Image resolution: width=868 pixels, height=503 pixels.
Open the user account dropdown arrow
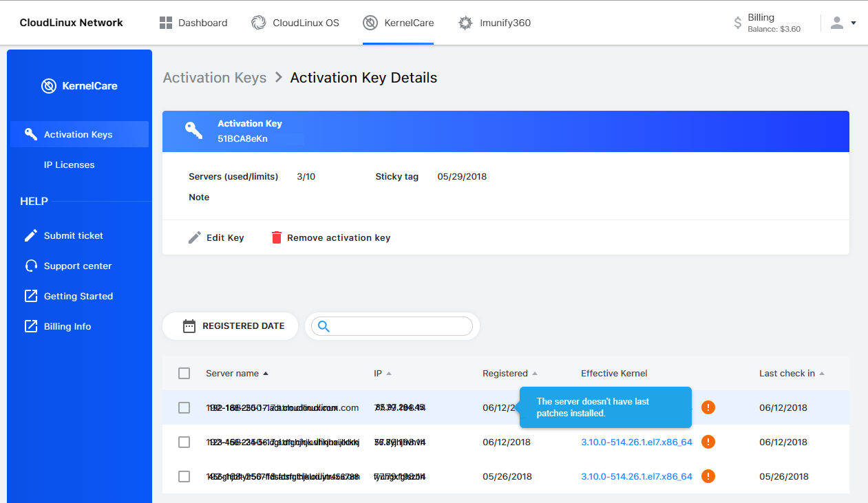[x=854, y=23]
